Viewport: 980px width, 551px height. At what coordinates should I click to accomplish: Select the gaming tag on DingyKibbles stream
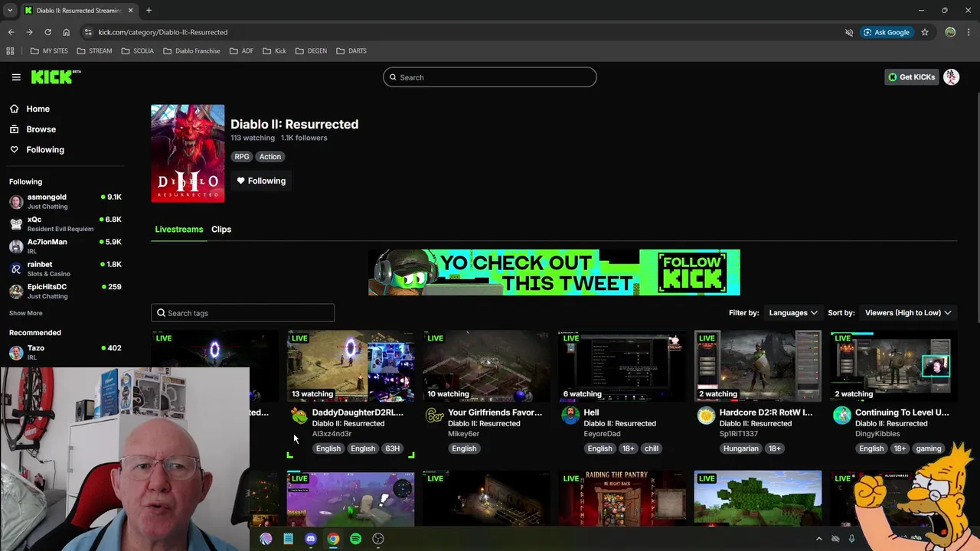point(929,448)
